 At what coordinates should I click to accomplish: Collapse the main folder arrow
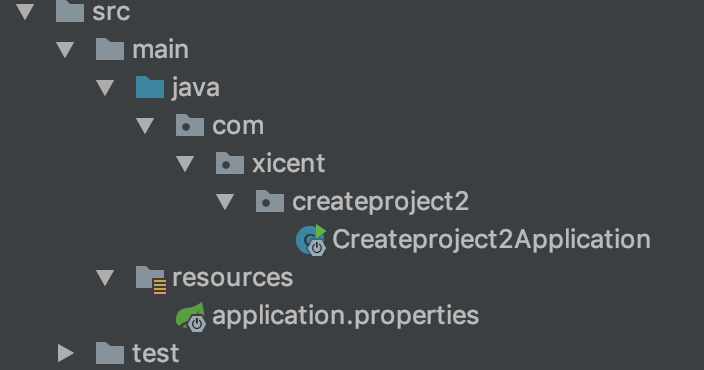65,50
